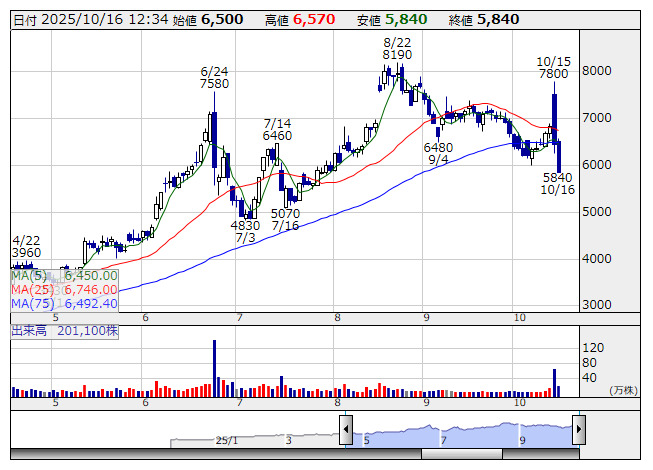The width and height of the screenshot is (653, 470).
Task: Click the 始値 6,500 opening price
Action: point(208,20)
